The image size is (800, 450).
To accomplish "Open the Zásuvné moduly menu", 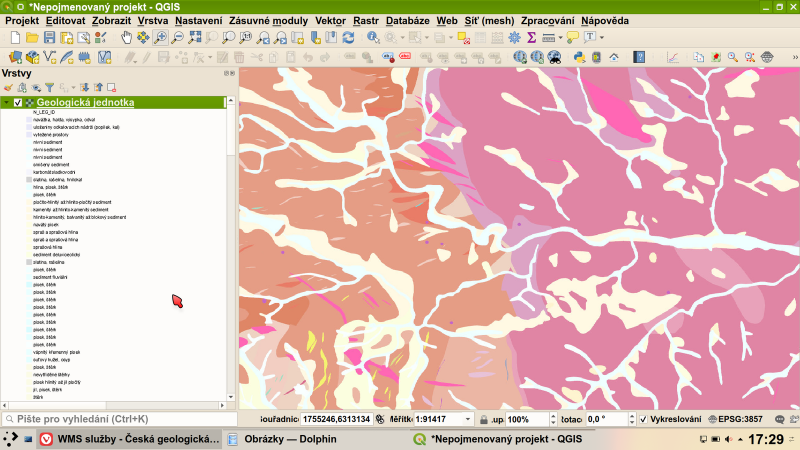I will point(268,20).
